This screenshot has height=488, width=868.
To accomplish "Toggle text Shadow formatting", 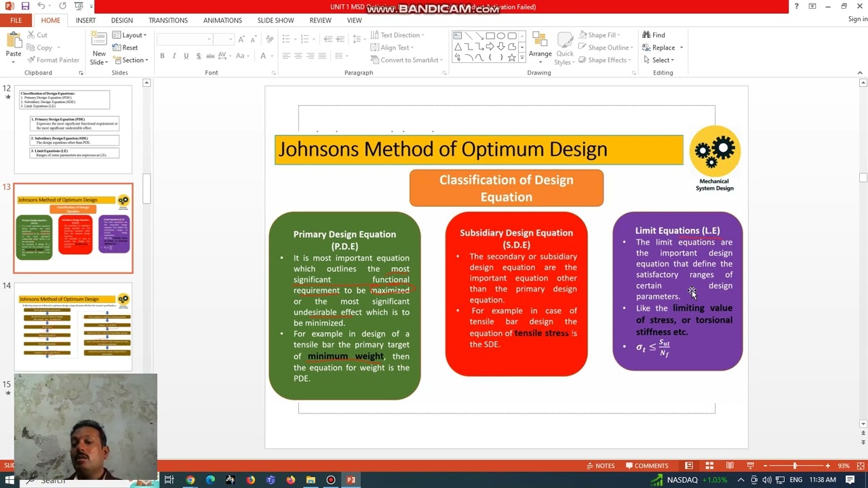I will 198,56.
